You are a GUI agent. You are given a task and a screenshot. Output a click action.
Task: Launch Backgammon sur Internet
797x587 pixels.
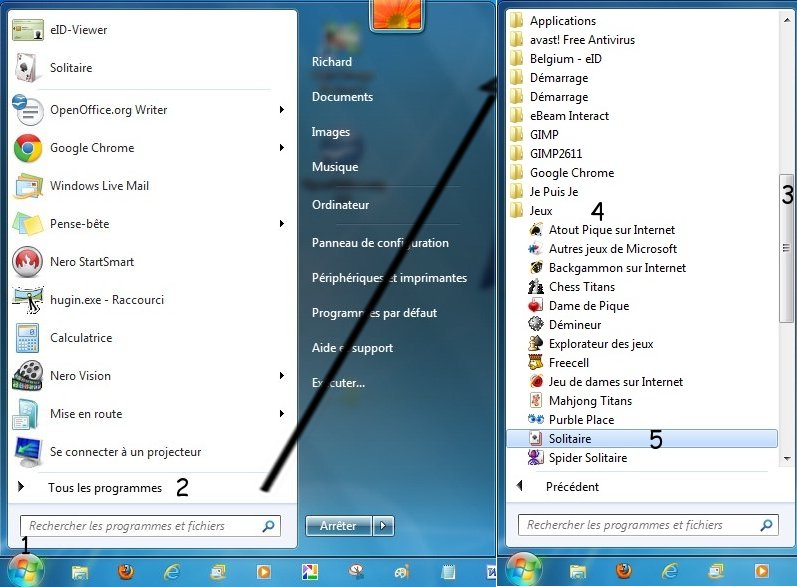(608, 268)
